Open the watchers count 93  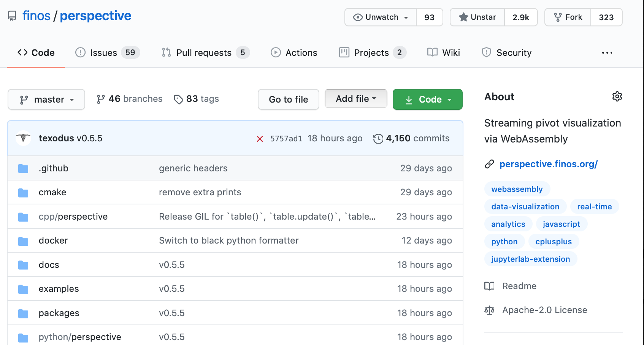click(x=430, y=17)
